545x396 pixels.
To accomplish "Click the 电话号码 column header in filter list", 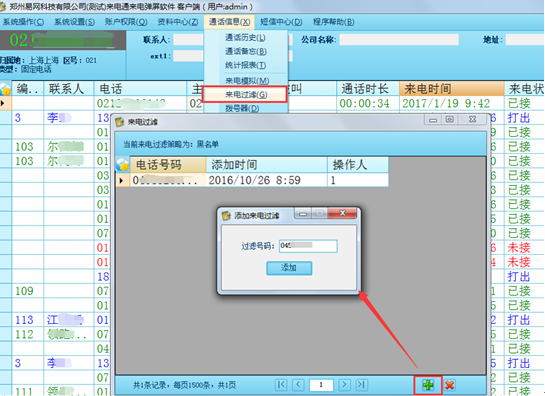I will [x=168, y=164].
